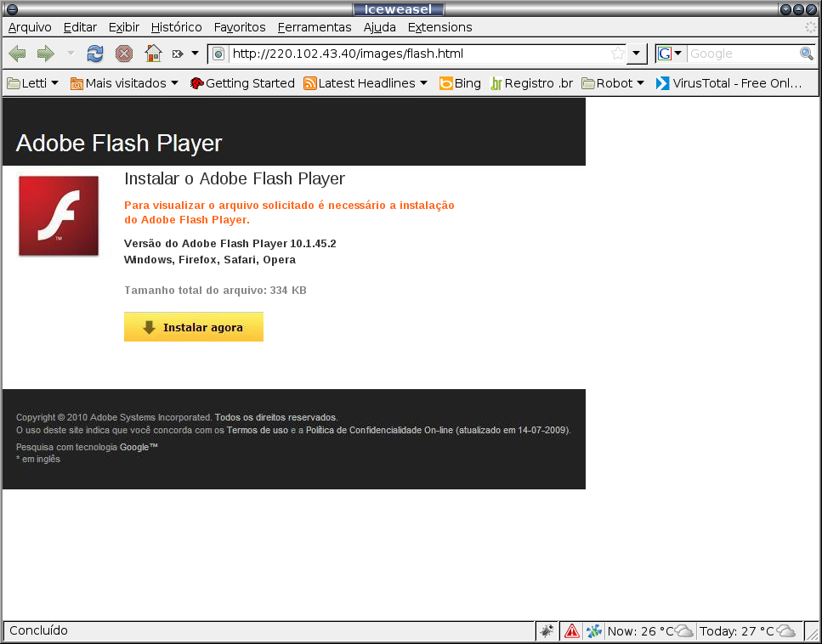Open the Bing bookmark
This screenshot has width=822, height=644.
click(x=460, y=83)
